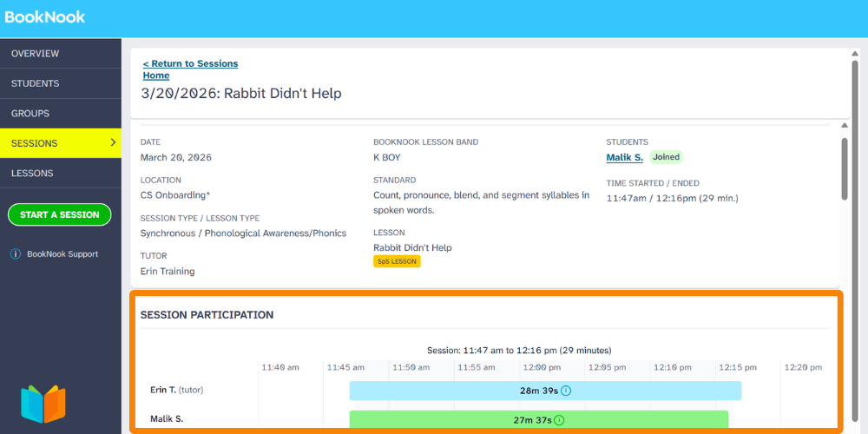Click the inner panel scroll-up arrow

tap(845, 126)
